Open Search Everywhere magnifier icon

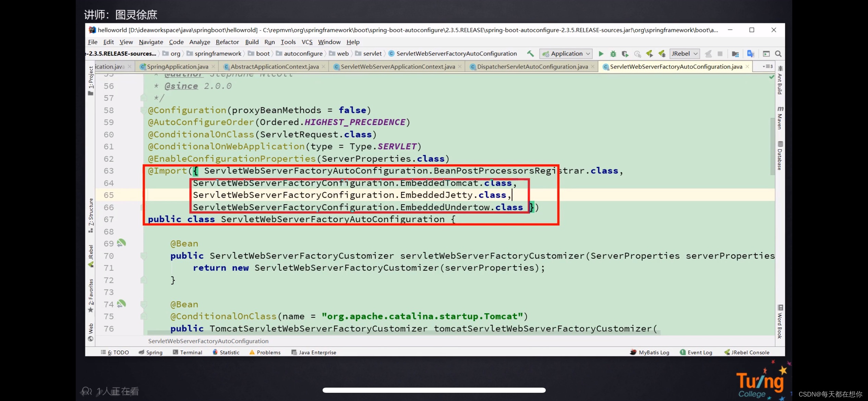tap(778, 54)
